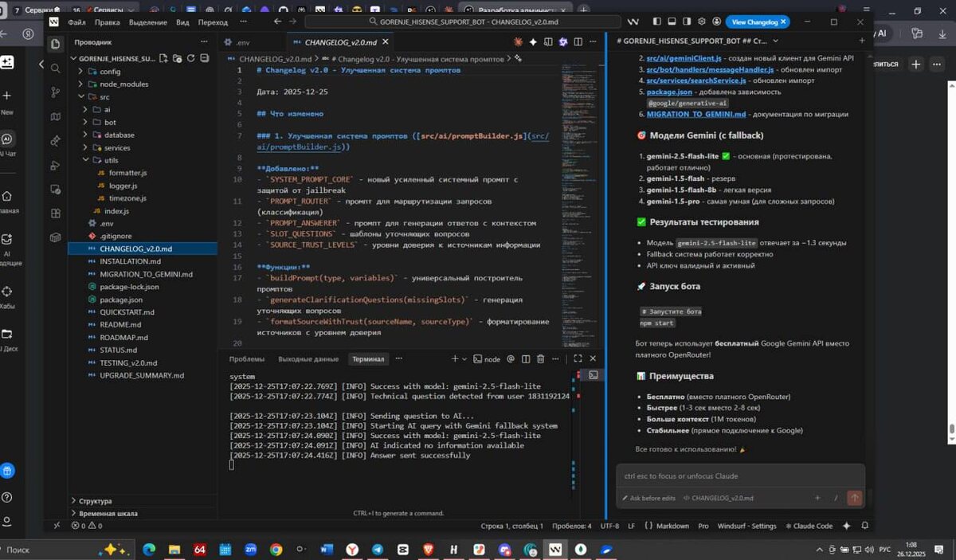956x560 pixels.
Task: Switch to the Проблемы panel tab
Action: [x=247, y=359]
